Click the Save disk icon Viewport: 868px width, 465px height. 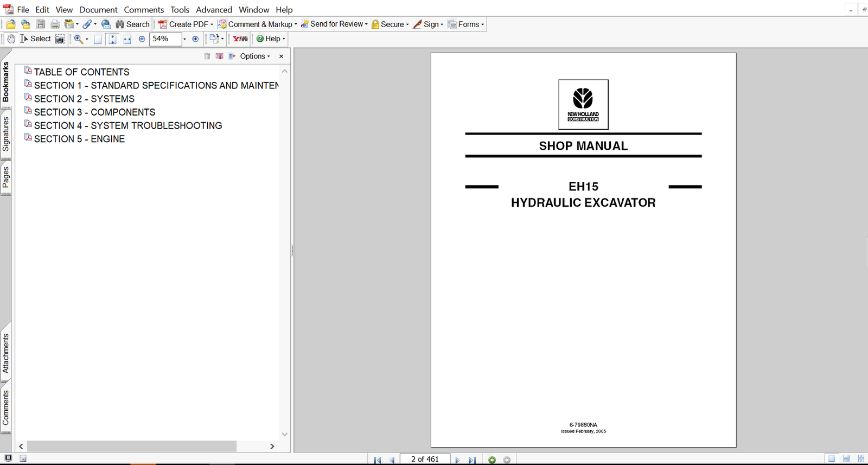click(x=41, y=24)
